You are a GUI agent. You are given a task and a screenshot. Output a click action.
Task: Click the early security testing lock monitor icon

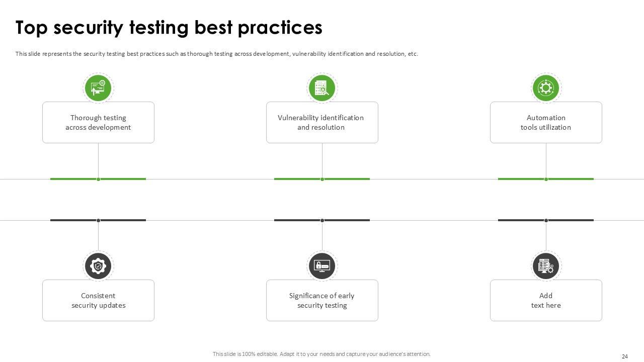tap(322, 266)
